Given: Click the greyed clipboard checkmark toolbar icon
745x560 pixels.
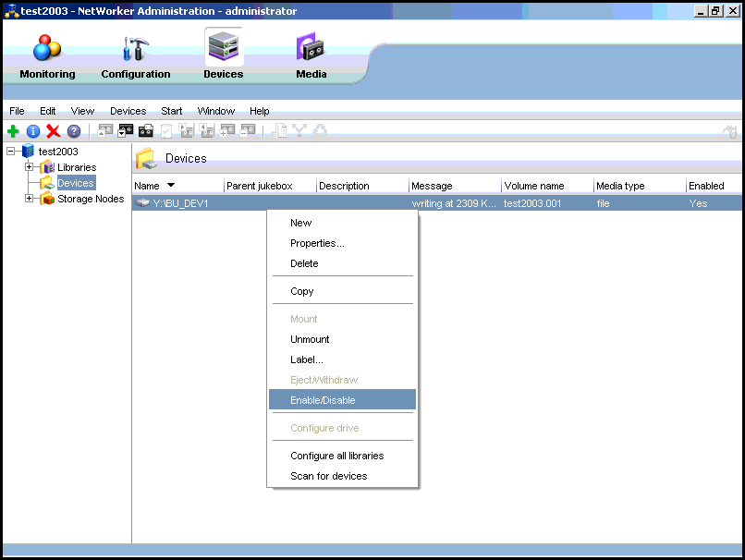Looking at the screenshot, I should click(166, 130).
